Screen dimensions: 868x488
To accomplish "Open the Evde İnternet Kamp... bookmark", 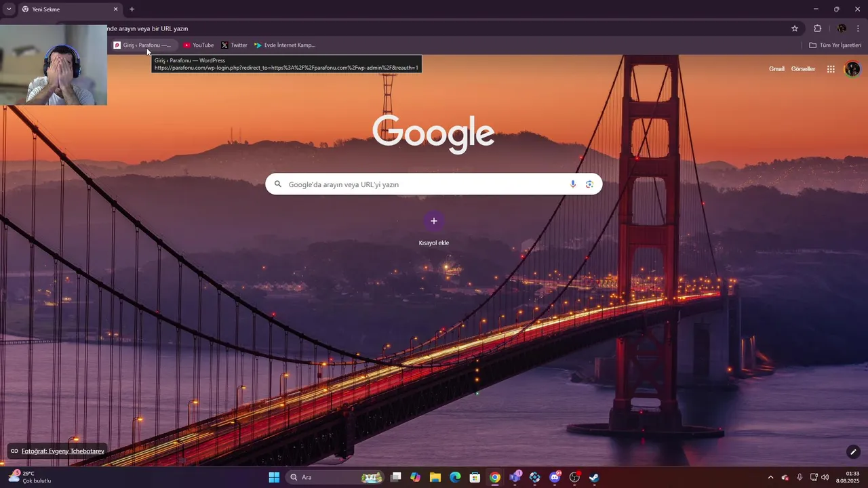I will tap(285, 45).
